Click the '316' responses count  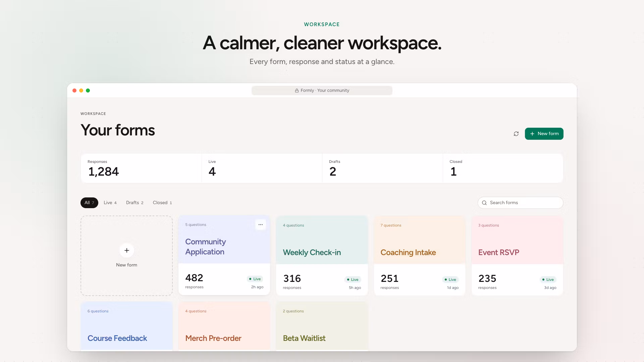[x=292, y=279]
